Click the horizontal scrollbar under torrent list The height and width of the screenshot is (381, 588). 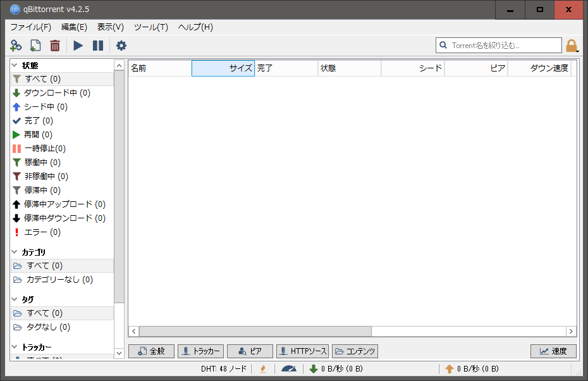[255, 331]
